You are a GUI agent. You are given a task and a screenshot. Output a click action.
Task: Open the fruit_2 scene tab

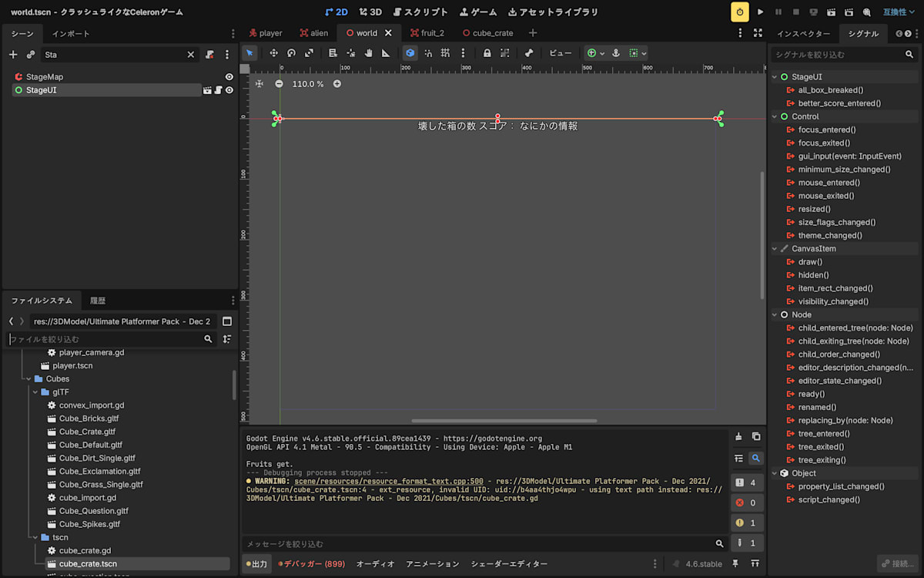tap(426, 33)
